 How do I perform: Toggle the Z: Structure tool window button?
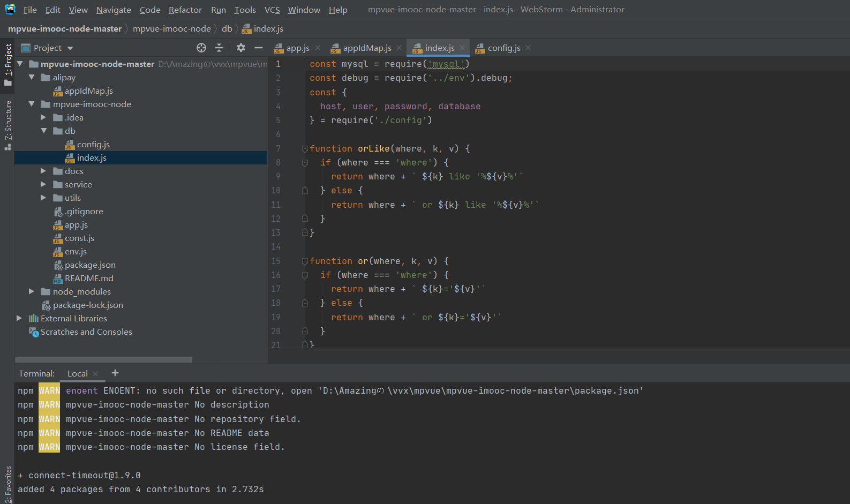coord(7,125)
